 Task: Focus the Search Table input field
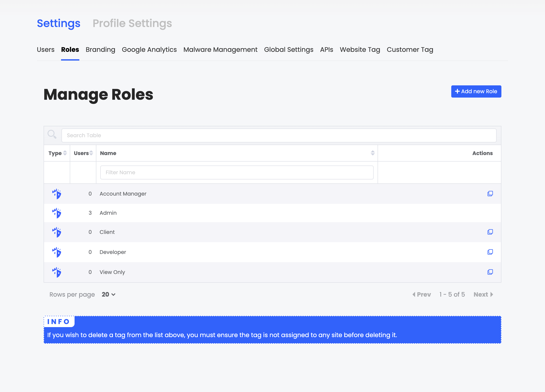[x=279, y=135]
